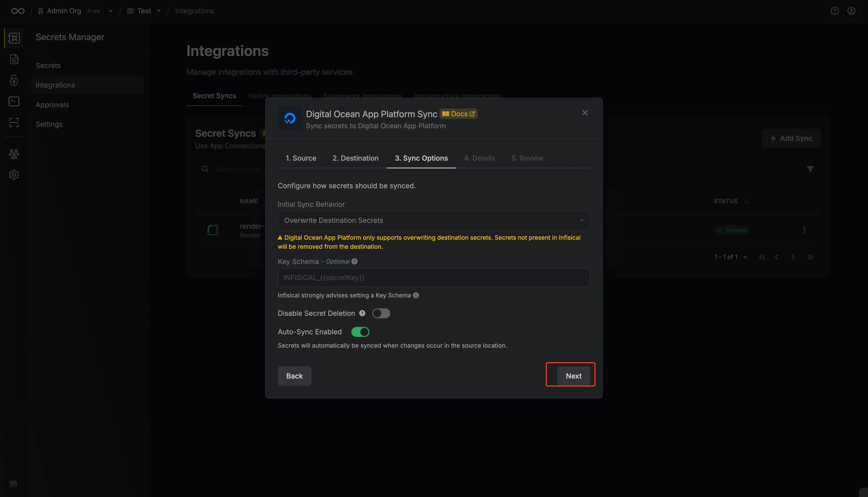Select the 3. Sync Options step
Viewport: 868px width, 497px height.
point(421,158)
